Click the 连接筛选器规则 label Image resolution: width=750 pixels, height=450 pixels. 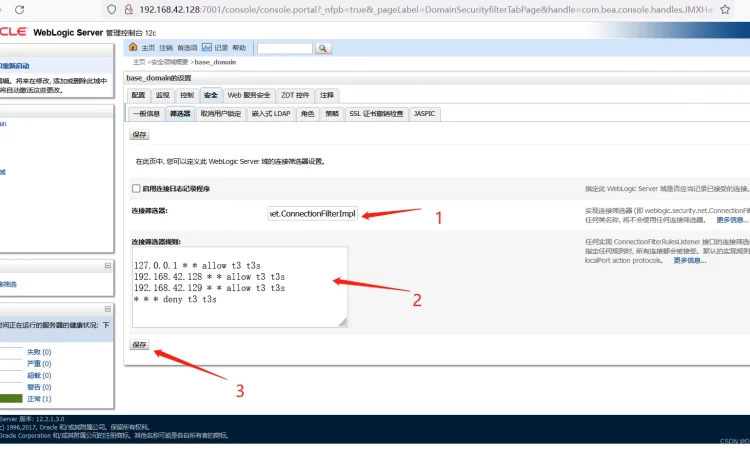[156, 242]
